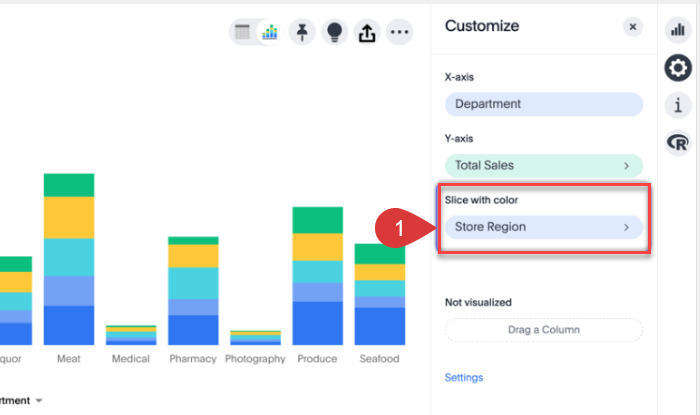Expand the Total Sales chevron
The image size is (700, 415).
click(x=627, y=166)
